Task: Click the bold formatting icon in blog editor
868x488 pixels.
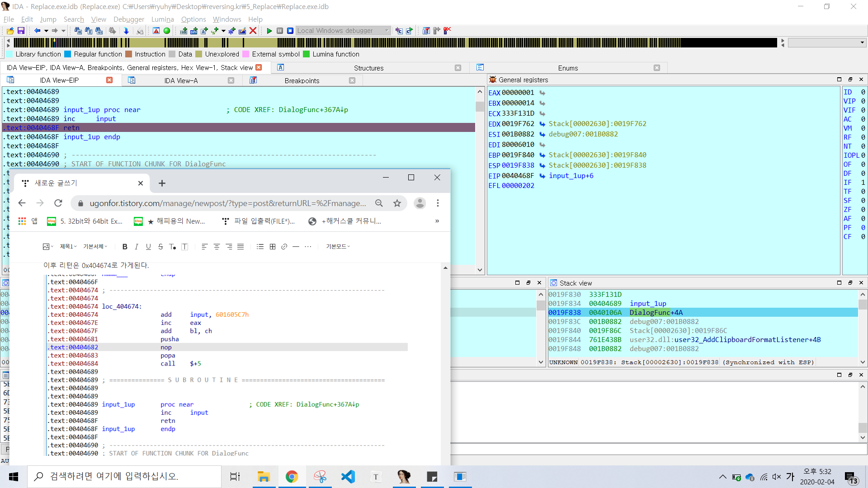Action: 125,247
